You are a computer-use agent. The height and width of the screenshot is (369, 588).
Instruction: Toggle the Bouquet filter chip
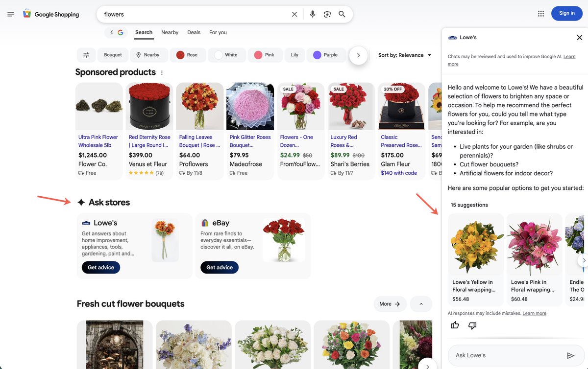click(x=113, y=55)
